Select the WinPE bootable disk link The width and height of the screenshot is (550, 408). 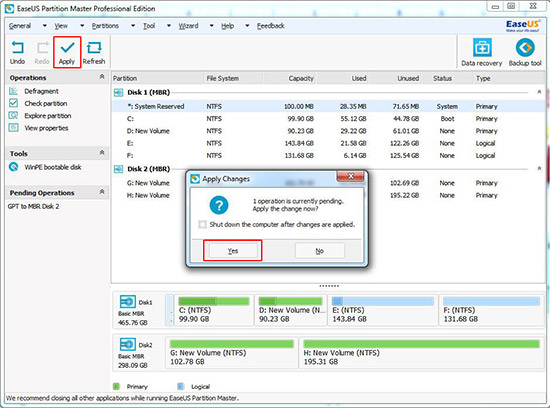click(53, 167)
